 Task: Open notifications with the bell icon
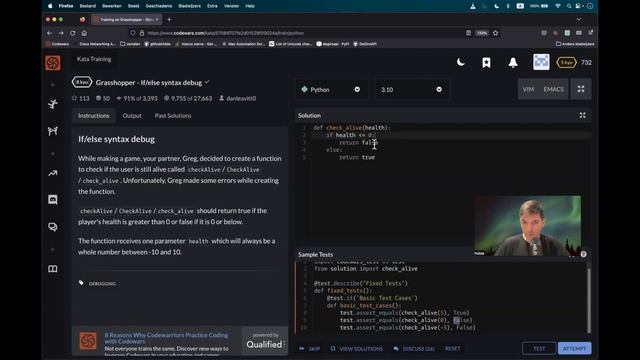click(513, 62)
